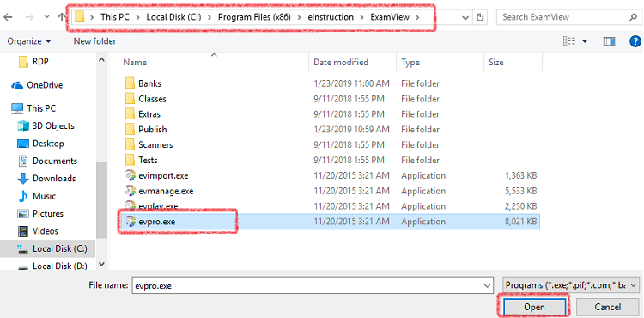This screenshot has width=644, height=318.
Task: Click navigation pane scroll down arrow
Action: (x=102, y=264)
